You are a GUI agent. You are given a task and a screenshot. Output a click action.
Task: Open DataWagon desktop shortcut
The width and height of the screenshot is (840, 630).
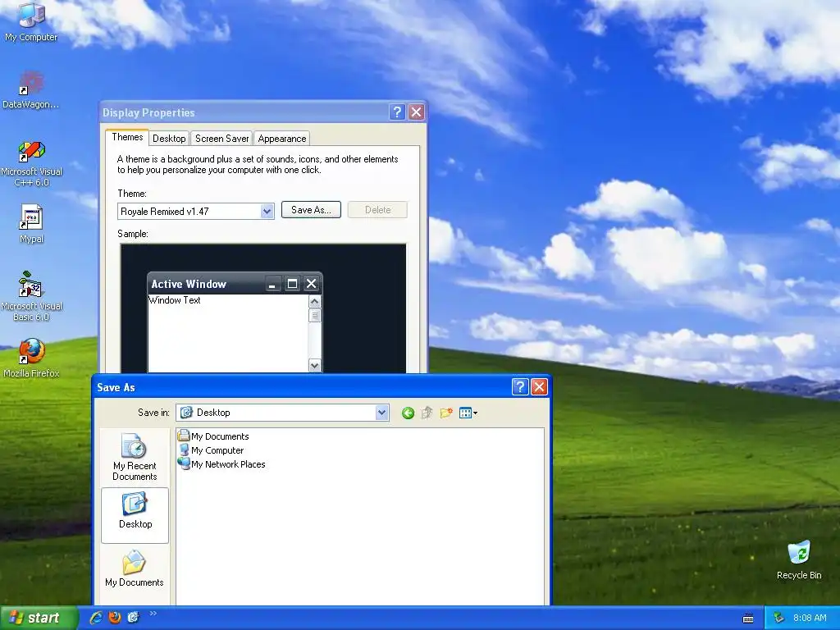point(31,90)
